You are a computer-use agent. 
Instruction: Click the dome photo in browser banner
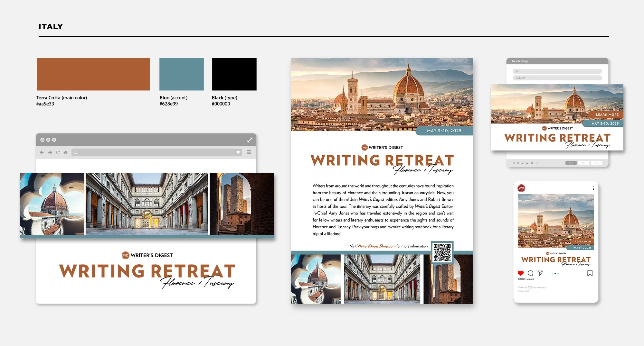[52, 204]
